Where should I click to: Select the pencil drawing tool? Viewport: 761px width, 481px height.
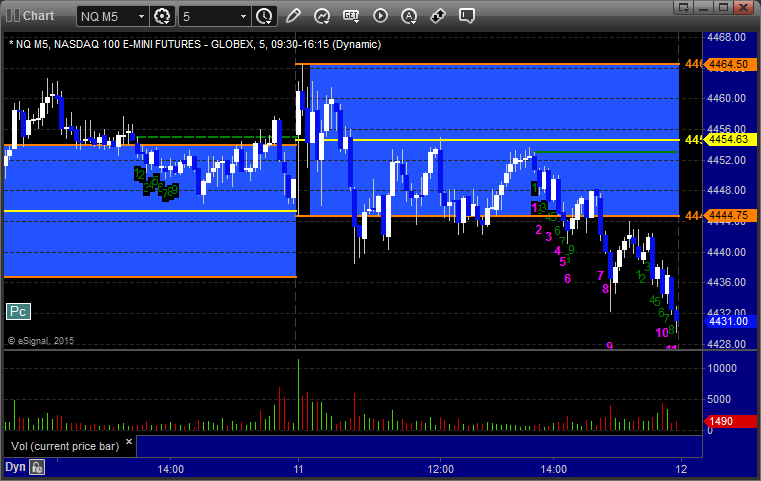(x=293, y=16)
